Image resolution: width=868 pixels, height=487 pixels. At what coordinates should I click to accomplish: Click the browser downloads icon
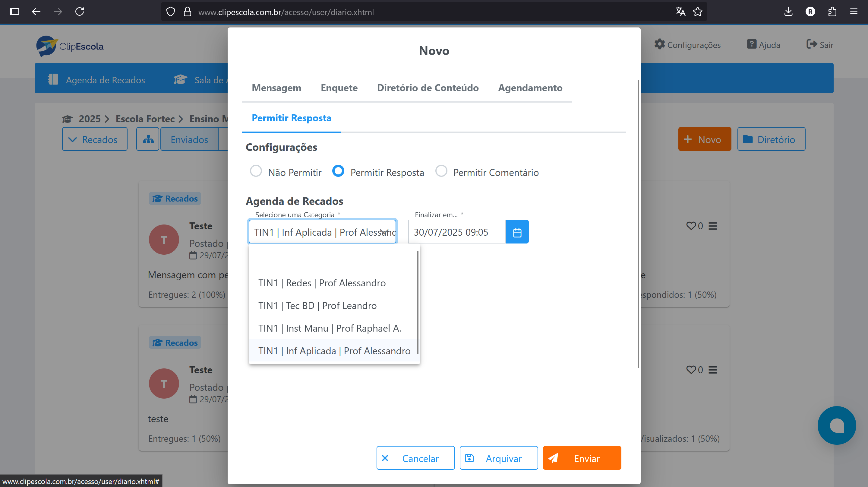point(788,12)
